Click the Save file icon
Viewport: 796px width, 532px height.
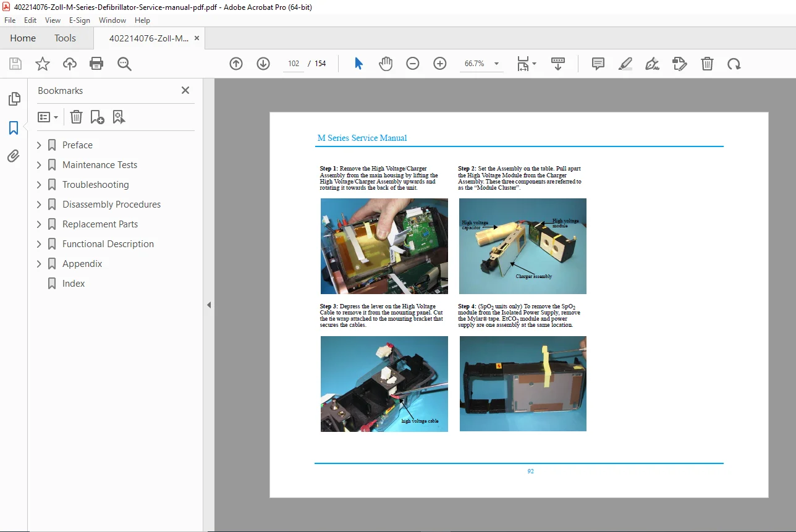click(x=15, y=64)
